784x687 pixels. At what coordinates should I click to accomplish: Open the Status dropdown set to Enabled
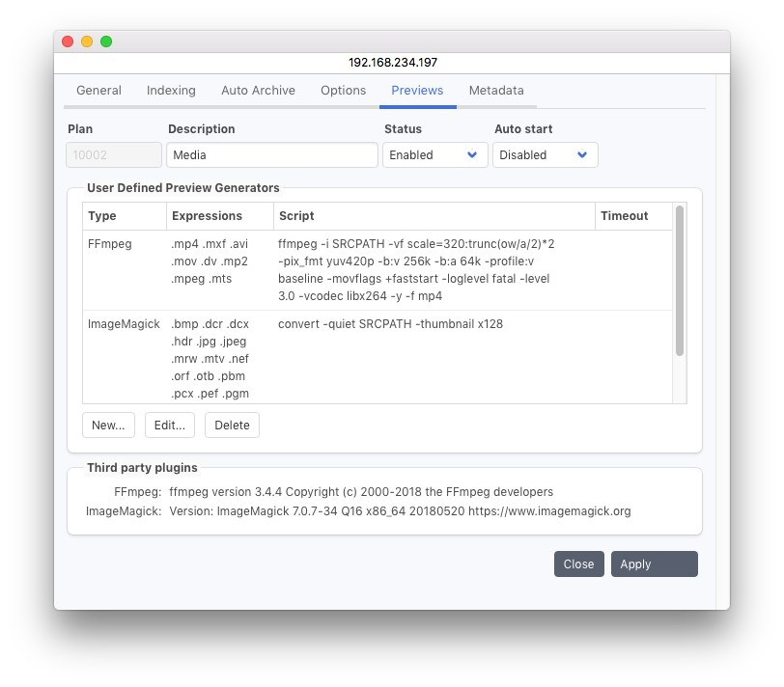[434, 155]
